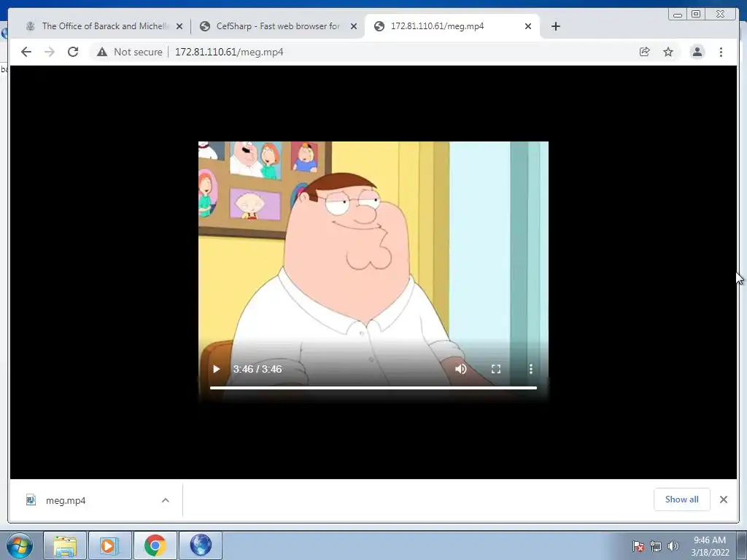This screenshot has width=747, height=560.
Task: Open the share page icon in address bar
Action: pyautogui.click(x=644, y=52)
